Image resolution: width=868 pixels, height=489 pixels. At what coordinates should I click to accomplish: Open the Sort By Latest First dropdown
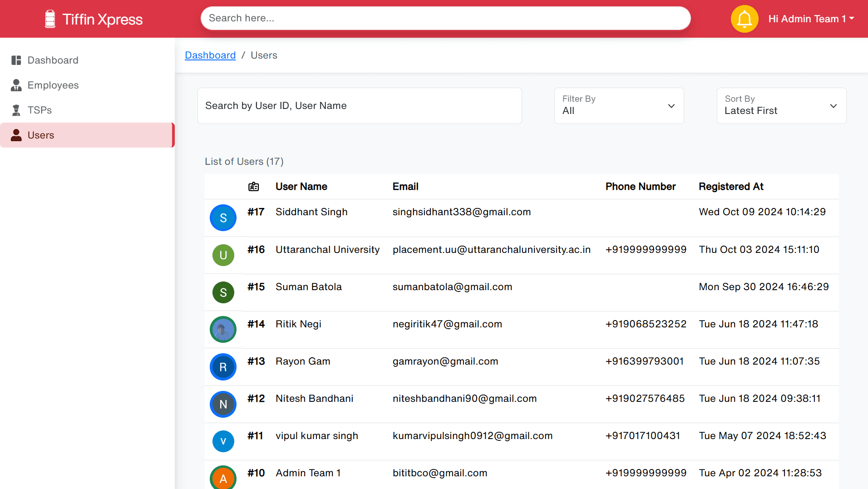[781, 106]
